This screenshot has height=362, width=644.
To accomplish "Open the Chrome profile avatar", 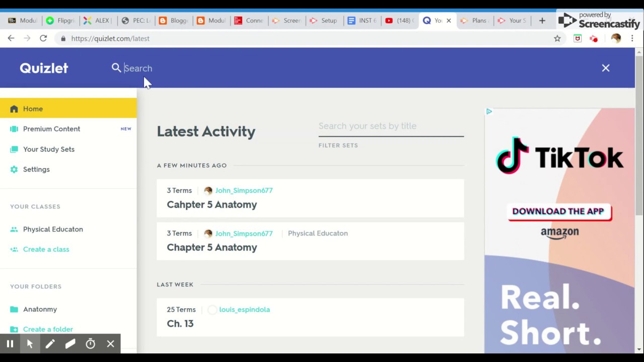I will coord(616,38).
